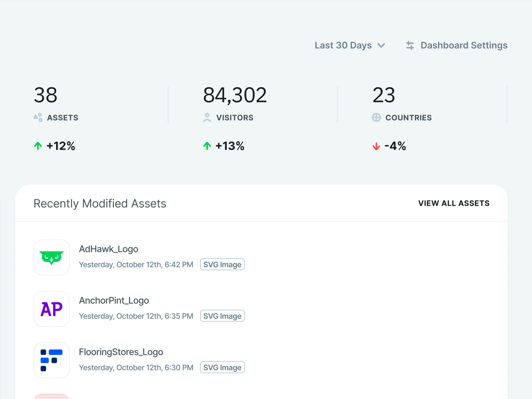Screen dimensions: 532x399
Task: Open the AnchorPint AP logo thumbnail
Action: [52, 309]
